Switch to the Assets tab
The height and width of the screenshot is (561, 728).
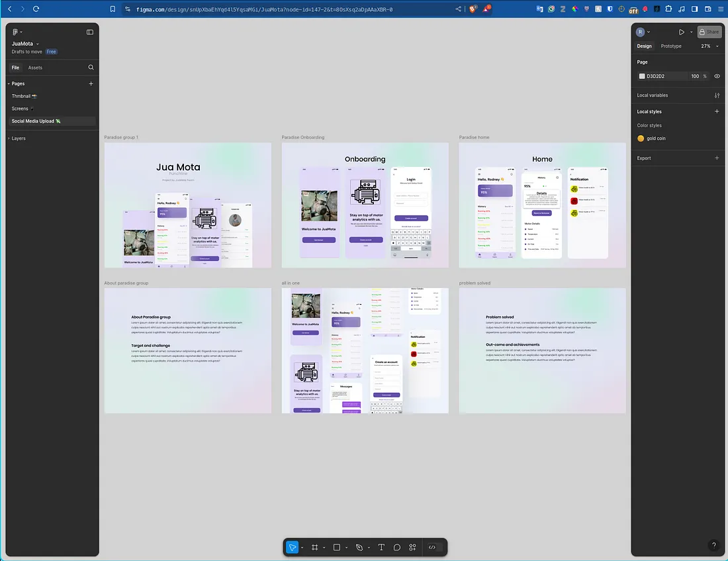(35, 68)
